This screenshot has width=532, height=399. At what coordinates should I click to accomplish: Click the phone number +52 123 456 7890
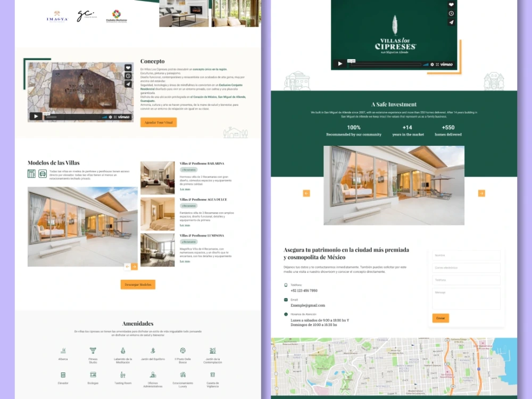304,291
